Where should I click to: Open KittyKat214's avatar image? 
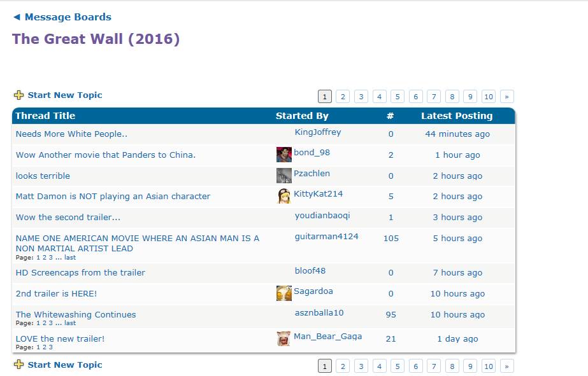pyautogui.click(x=284, y=196)
